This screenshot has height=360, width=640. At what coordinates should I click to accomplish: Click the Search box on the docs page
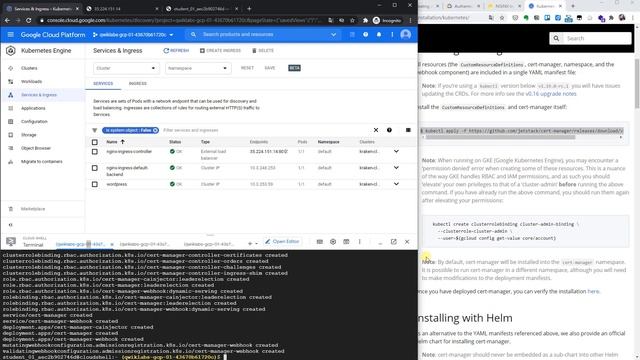(590, 38)
